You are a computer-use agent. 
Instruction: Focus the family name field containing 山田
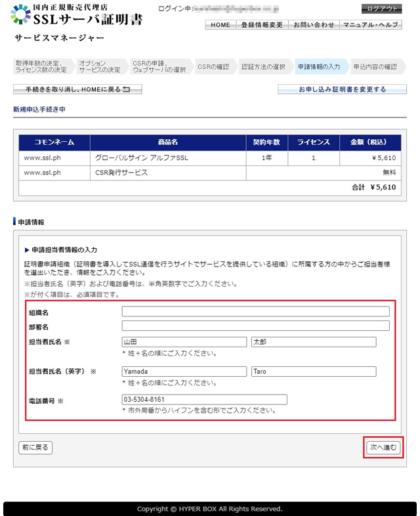tap(184, 342)
